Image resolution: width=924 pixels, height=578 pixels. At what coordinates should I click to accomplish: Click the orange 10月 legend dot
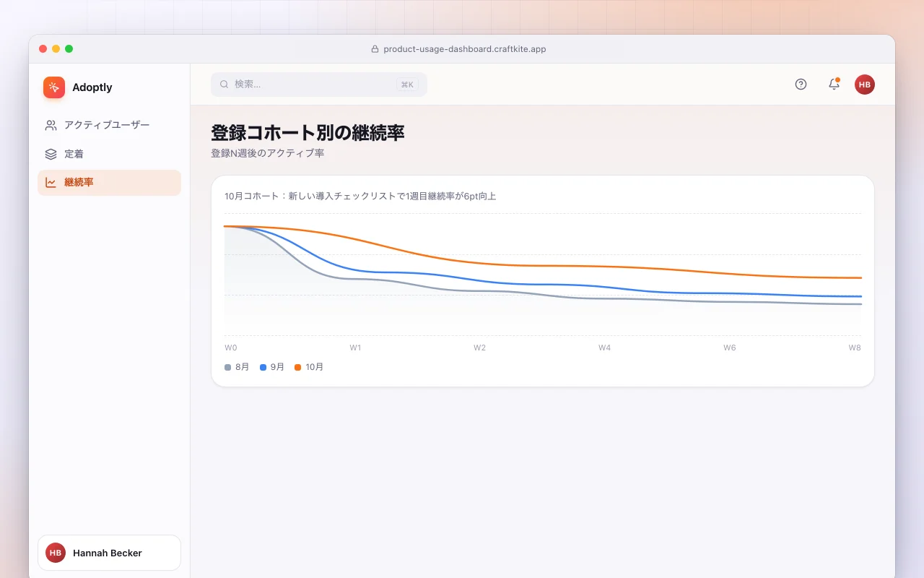298,367
